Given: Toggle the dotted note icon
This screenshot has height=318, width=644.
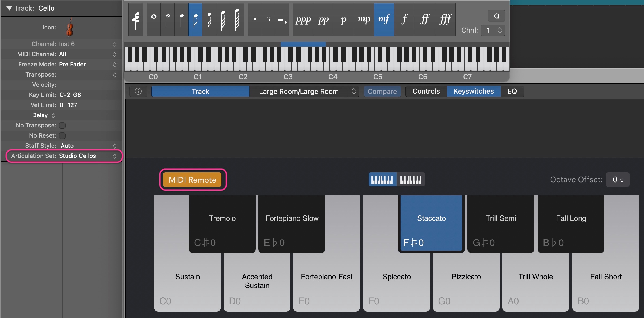Looking at the screenshot, I should (255, 20).
